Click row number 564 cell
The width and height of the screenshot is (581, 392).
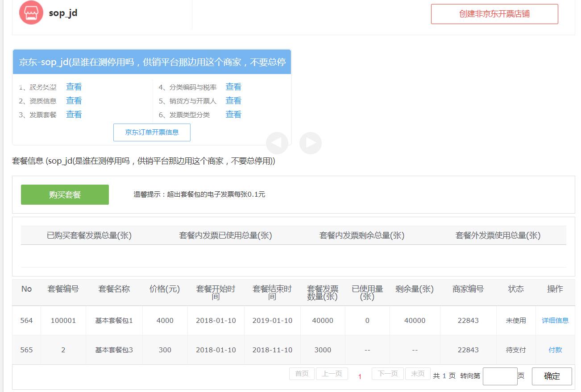pos(26,320)
